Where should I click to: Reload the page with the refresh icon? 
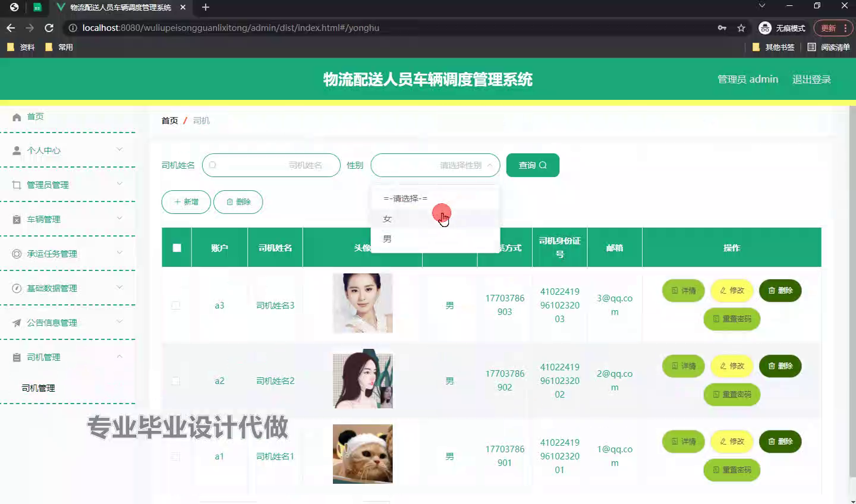point(49,28)
